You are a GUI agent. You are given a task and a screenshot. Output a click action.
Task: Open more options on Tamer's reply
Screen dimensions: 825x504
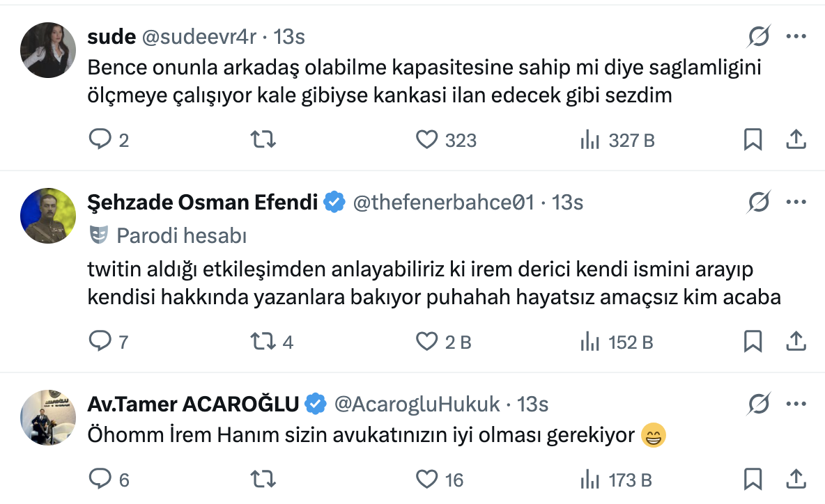point(795,404)
